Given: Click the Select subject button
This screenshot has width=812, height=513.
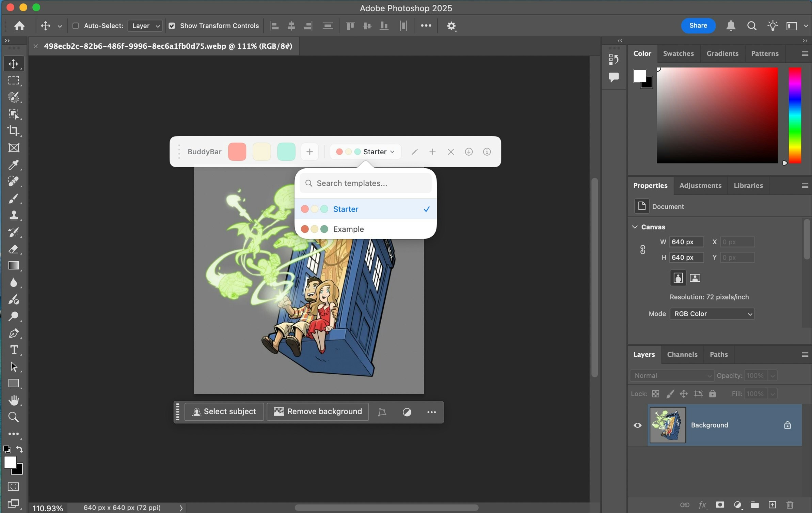Looking at the screenshot, I should pyautogui.click(x=224, y=412).
